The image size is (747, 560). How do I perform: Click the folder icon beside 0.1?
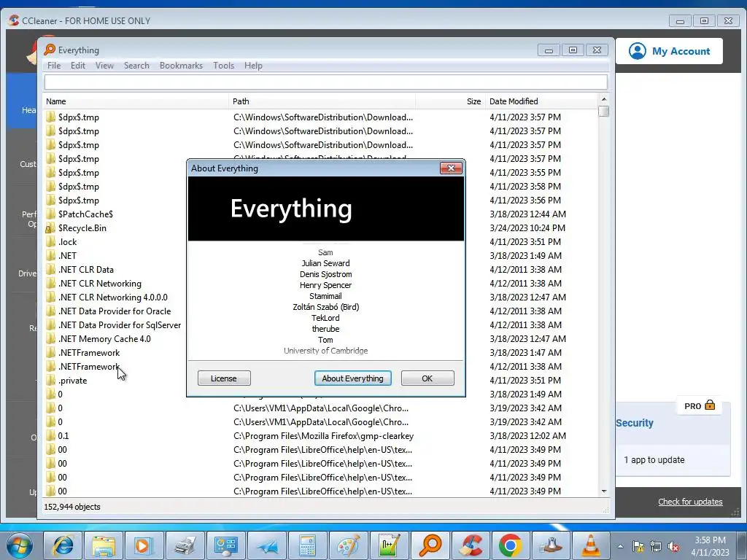point(50,435)
